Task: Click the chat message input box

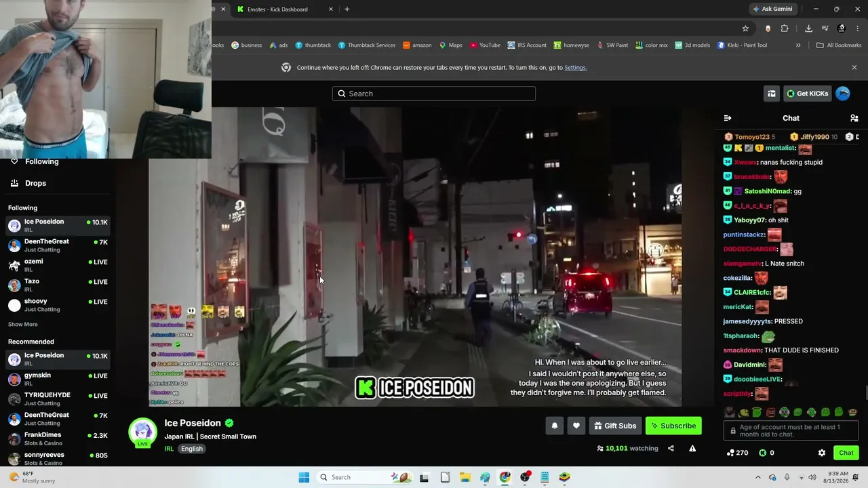Action: click(791, 430)
